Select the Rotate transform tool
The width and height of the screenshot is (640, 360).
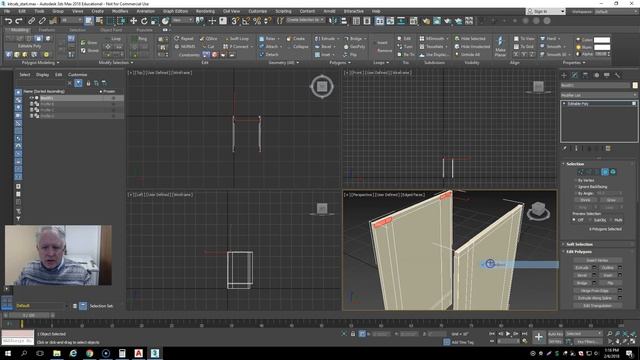click(x=144, y=20)
